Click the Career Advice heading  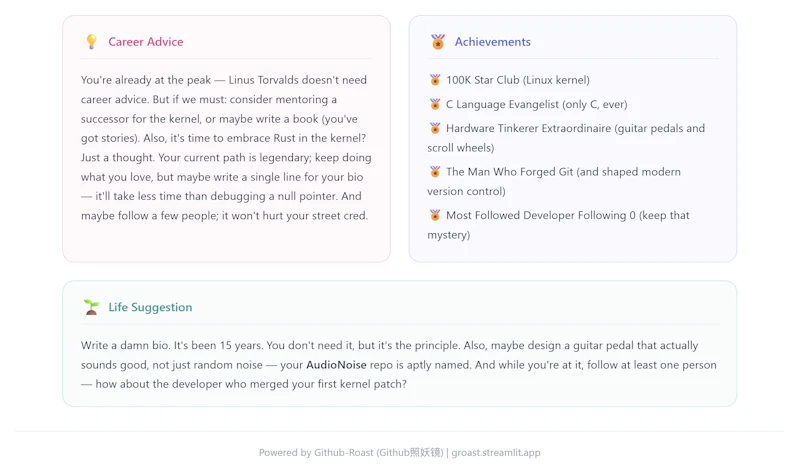pos(145,42)
